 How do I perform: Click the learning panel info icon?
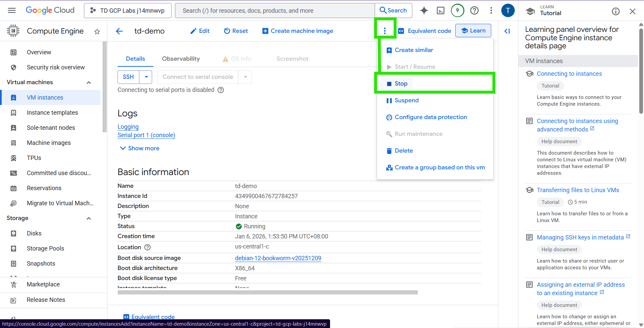[615, 12]
